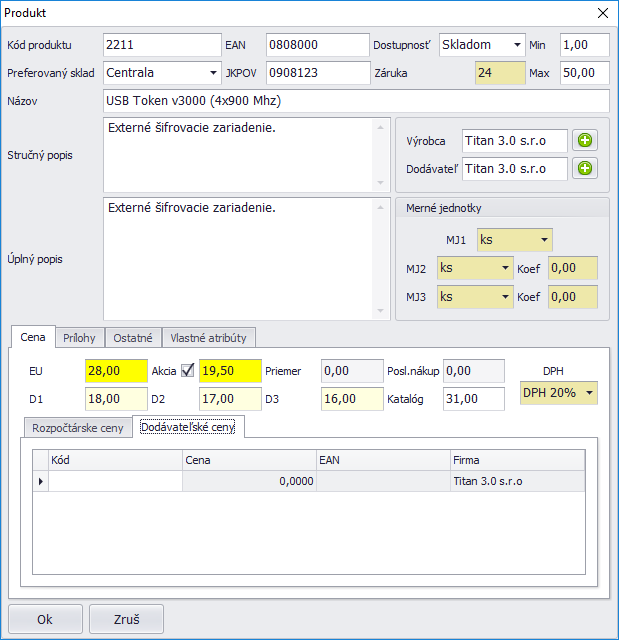The height and width of the screenshot is (640, 619).
Task: Click the Názov product name field
Action: [x=355, y=101]
